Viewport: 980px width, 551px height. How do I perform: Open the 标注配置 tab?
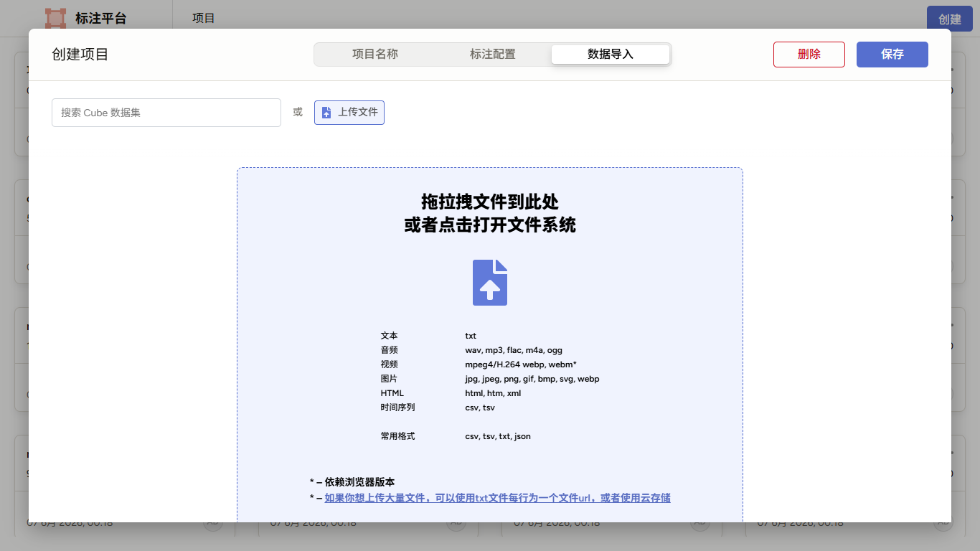pos(492,55)
